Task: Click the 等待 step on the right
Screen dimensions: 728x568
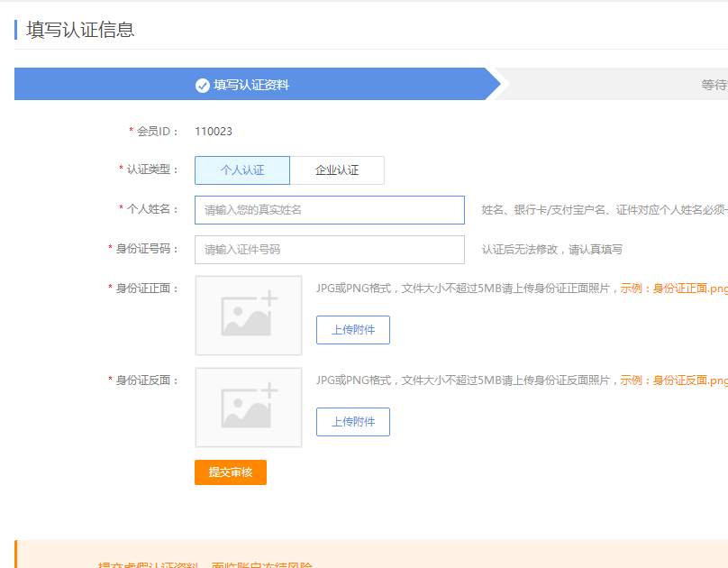Action: tap(714, 83)
